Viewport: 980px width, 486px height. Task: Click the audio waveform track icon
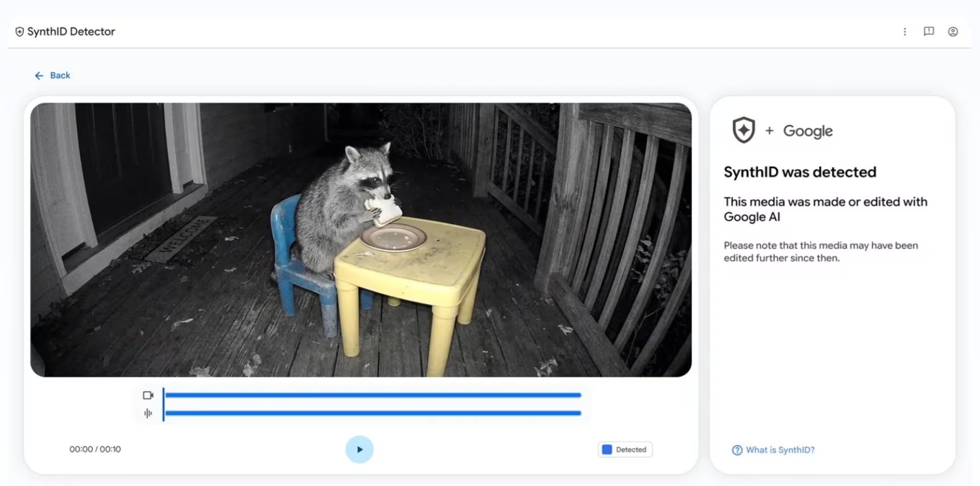coord(148,413)
